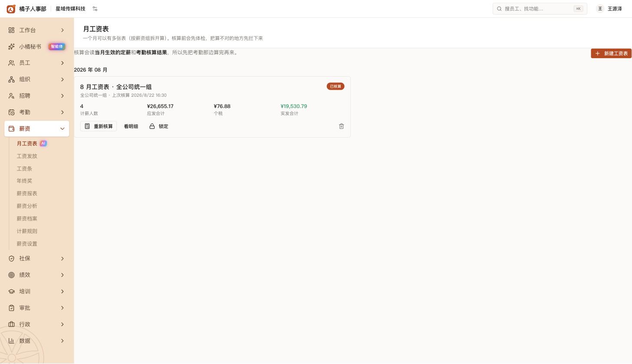The image size is (632, 364).
Task: Click the search magnifier icon
Action: pyautogui.click(x=499, y=9)
